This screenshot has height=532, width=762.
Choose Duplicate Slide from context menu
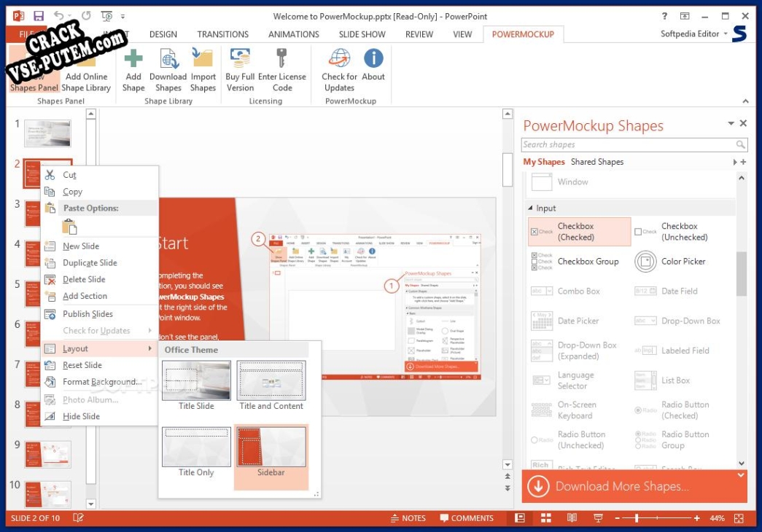coord(100,263)
